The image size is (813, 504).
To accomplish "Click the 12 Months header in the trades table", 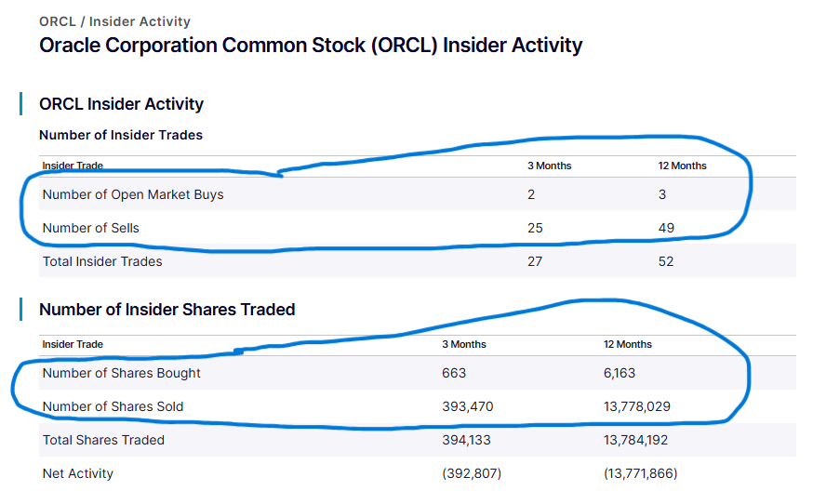I will point(682,166).
